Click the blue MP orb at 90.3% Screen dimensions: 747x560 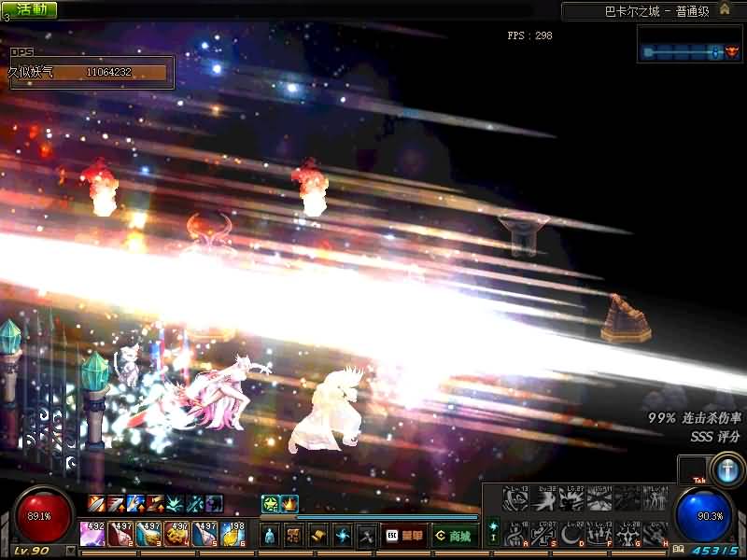pyautogui.click(x=705, y=516)
